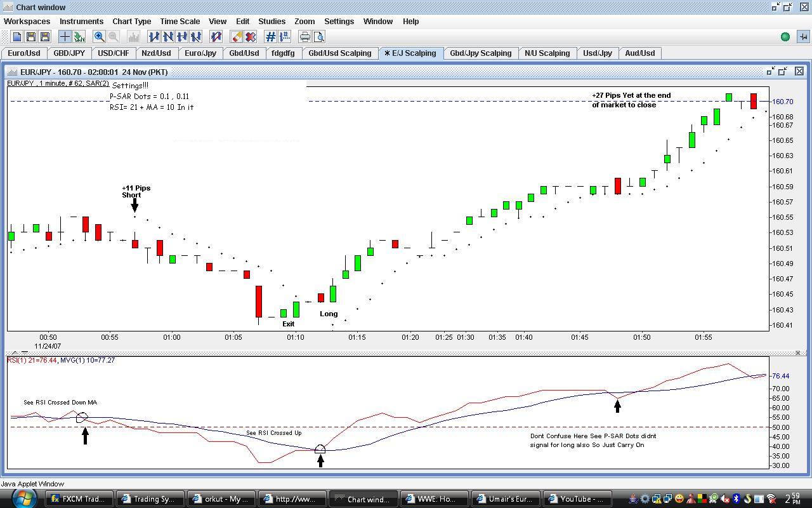This screenshot has height=508, width=812.
Task: Click the greyed zoom out magnifier icon
Action: [113, 37]
